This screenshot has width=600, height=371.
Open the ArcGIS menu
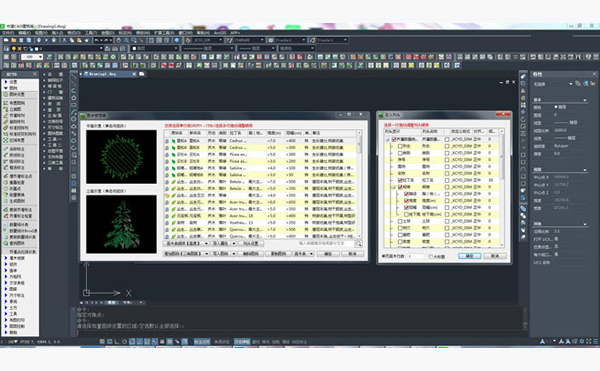point(220,33)
